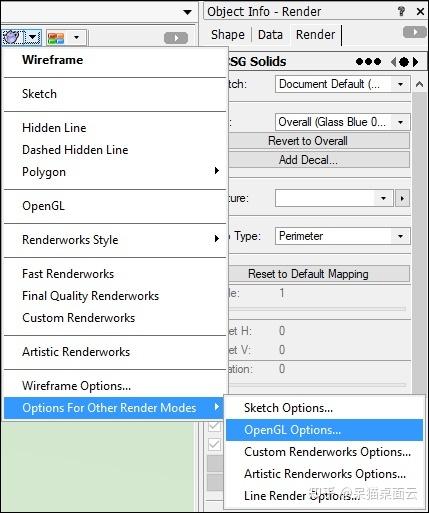Screen dimensions: 429x513
Task: Toggle the upper checkbox behind the submenu
Action: tap(214, 426)
